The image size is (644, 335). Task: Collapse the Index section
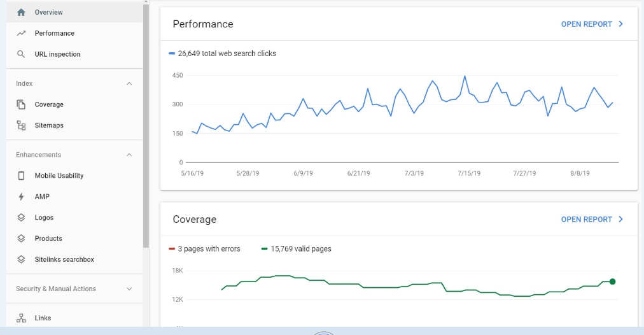tap(129, 83)
